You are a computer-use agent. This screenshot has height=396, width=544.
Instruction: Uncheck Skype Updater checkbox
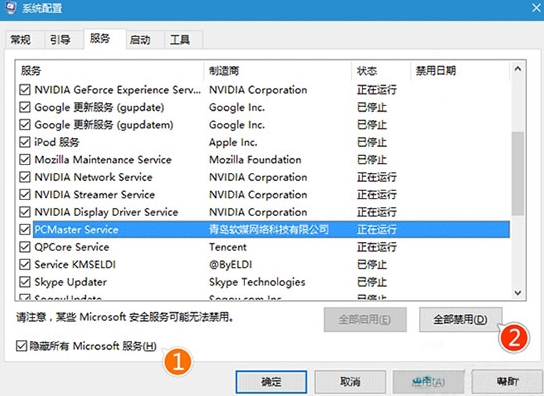(25, 282)
